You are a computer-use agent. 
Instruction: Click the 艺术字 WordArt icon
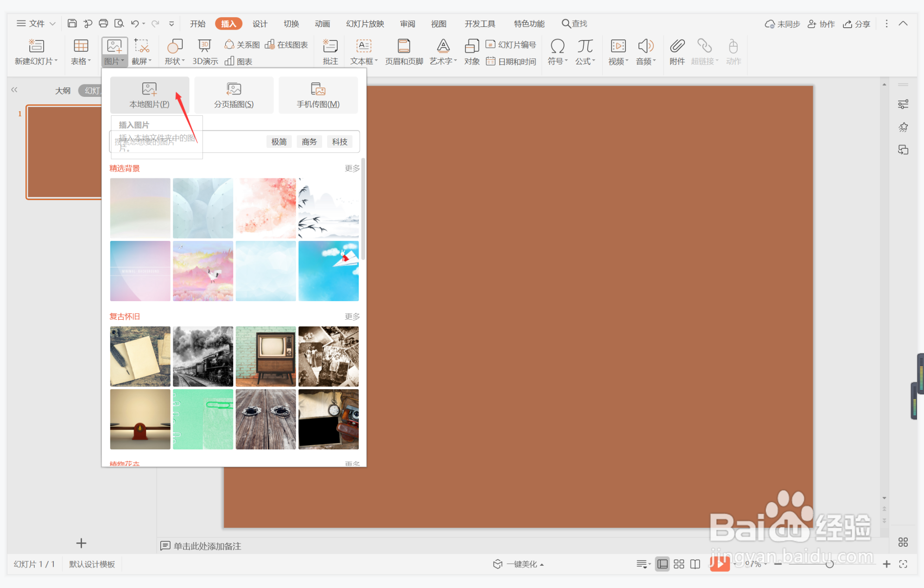point(443,46)
